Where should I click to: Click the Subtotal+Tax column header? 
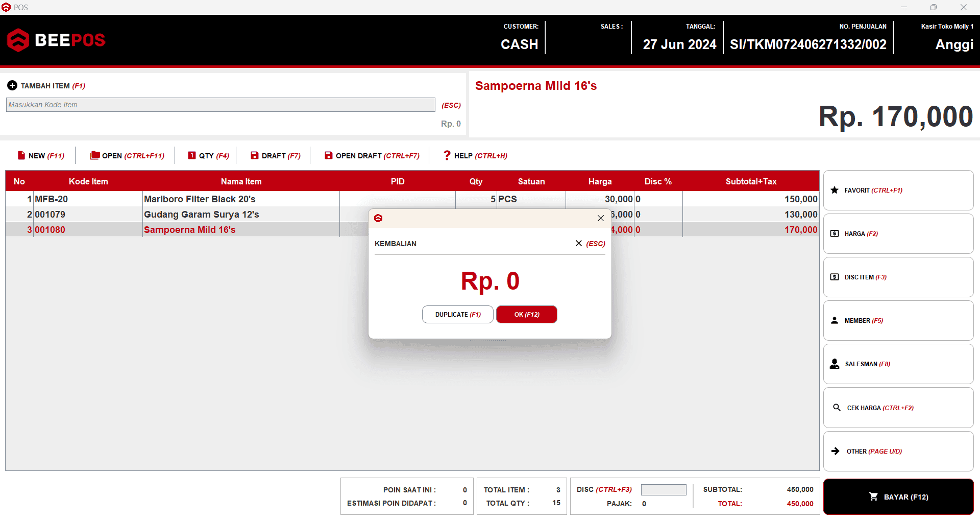(751, 181)
